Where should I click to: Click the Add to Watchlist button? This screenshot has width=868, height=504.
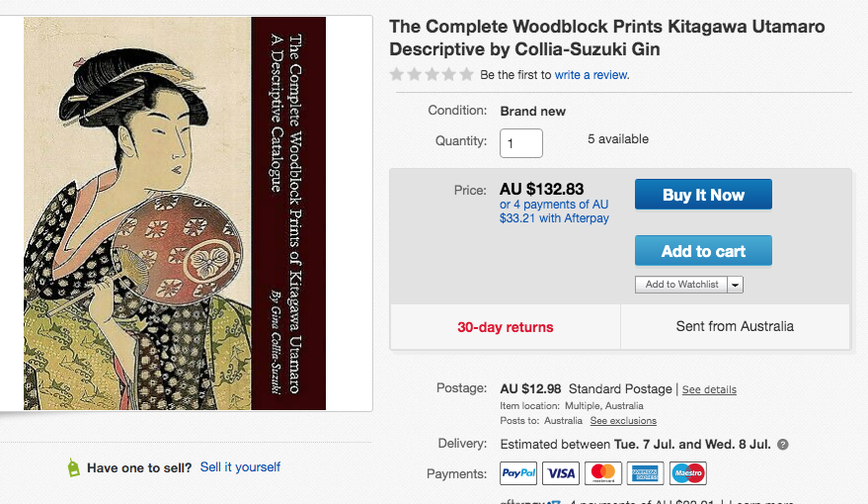(x=681, y=285)
